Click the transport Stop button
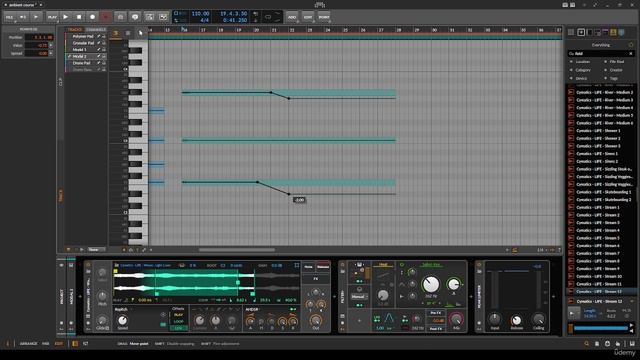This screenshot has height=360, width=640. (x=79, y=17)
